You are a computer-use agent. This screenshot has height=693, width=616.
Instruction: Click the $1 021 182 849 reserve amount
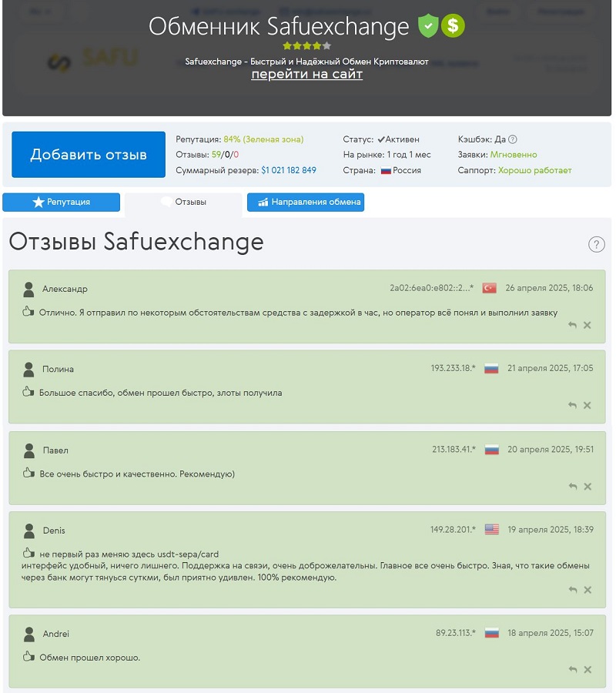(x=289, y=170)
